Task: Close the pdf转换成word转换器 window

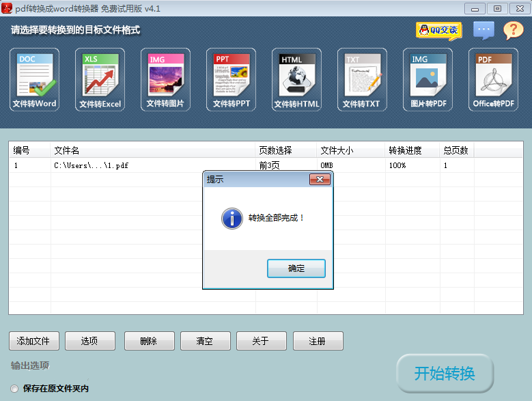Action: coord(520,8)
